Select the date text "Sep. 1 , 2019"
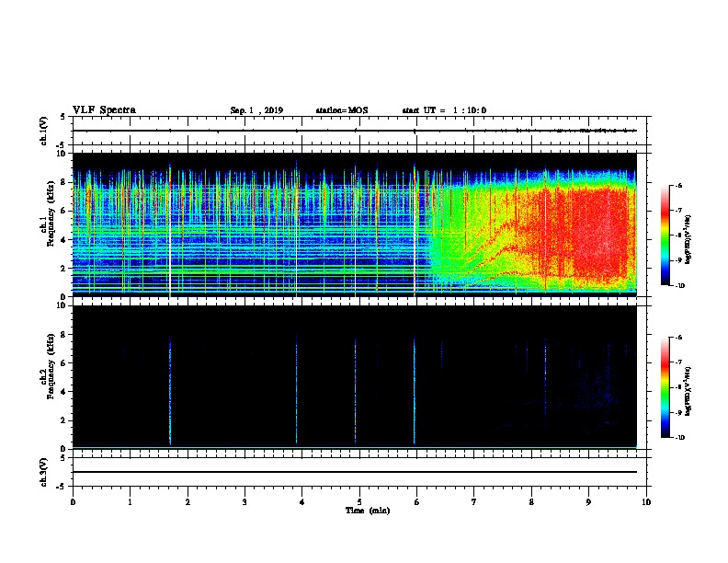 tap(256, 110)
